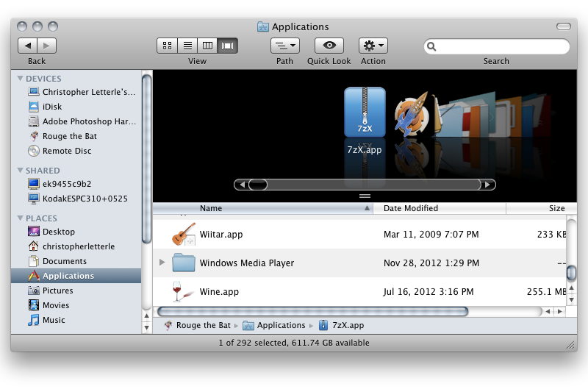Go forward with the forward arrow button
The width and height of the screenshot is (588, 392).
[47, 46]
